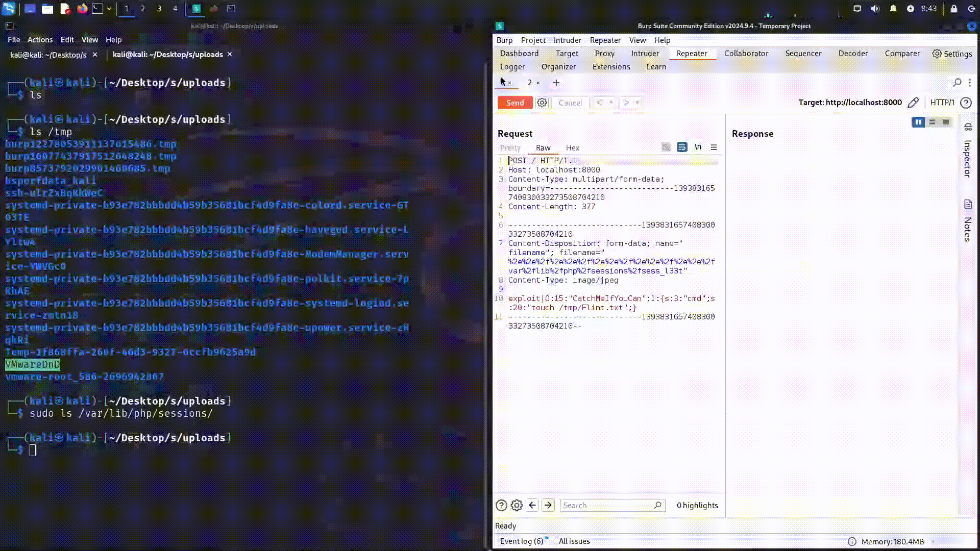Focus the request search input field
980x551 pixels.
point(606,505)
